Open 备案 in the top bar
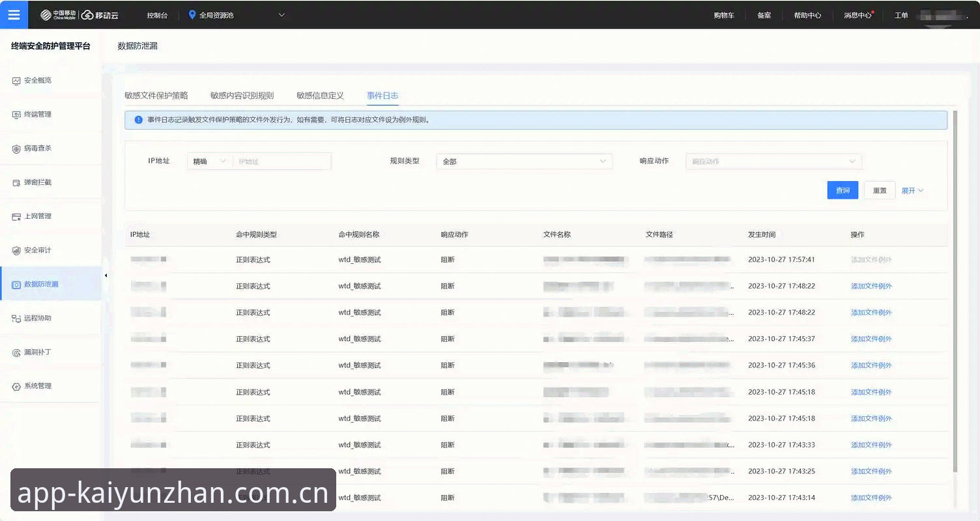This screenshot has height=521, width=980. 764,15
